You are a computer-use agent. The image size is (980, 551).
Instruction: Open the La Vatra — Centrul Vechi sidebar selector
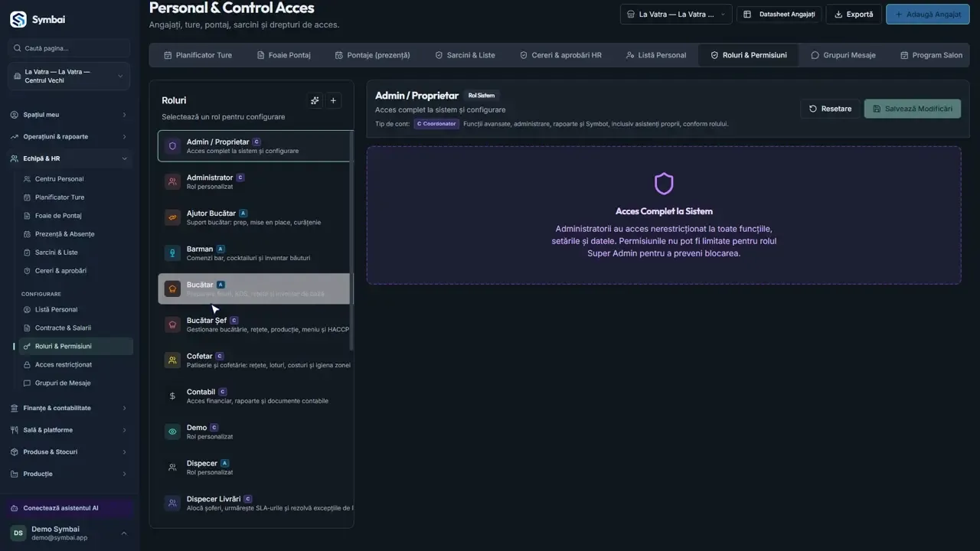click(x=70, y=77)
